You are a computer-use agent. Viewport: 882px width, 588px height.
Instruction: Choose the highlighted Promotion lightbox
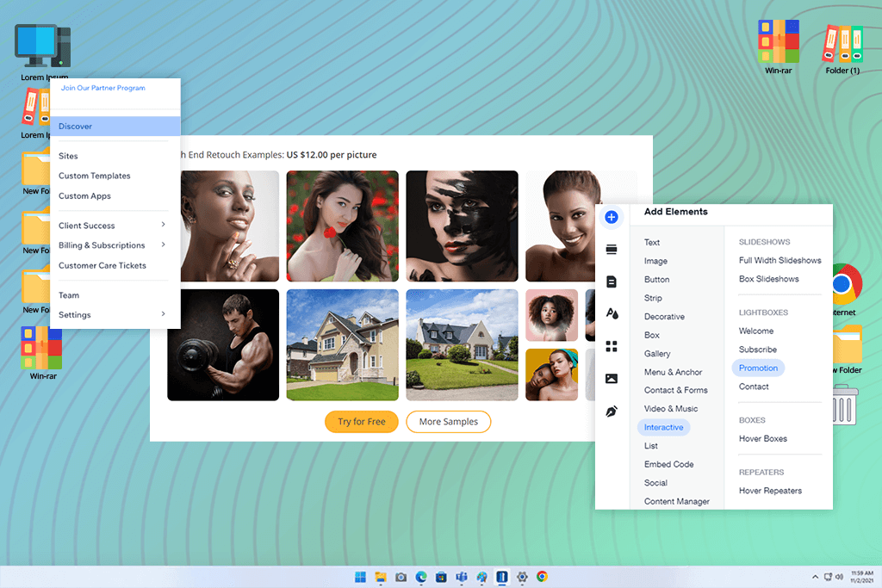pos(758,368)
